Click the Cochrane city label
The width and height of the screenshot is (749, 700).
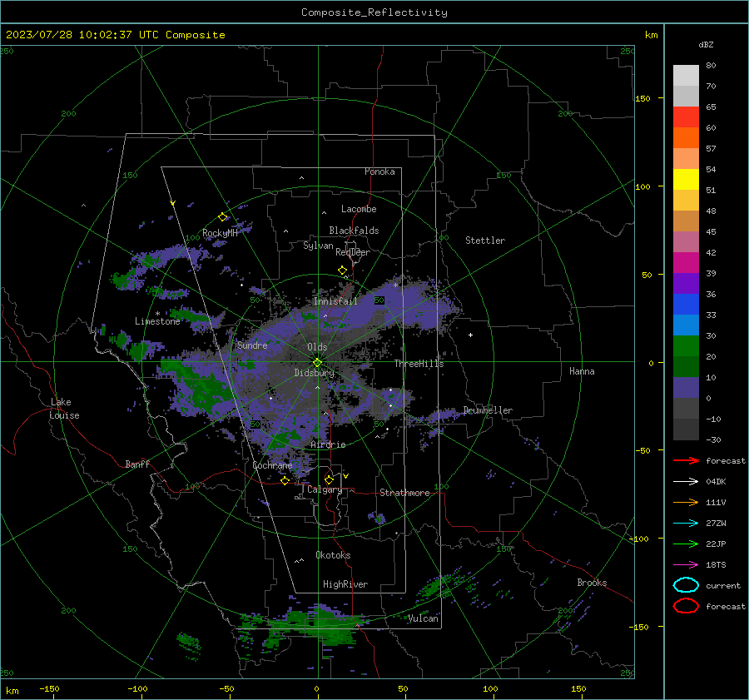[x=272, y=465]
